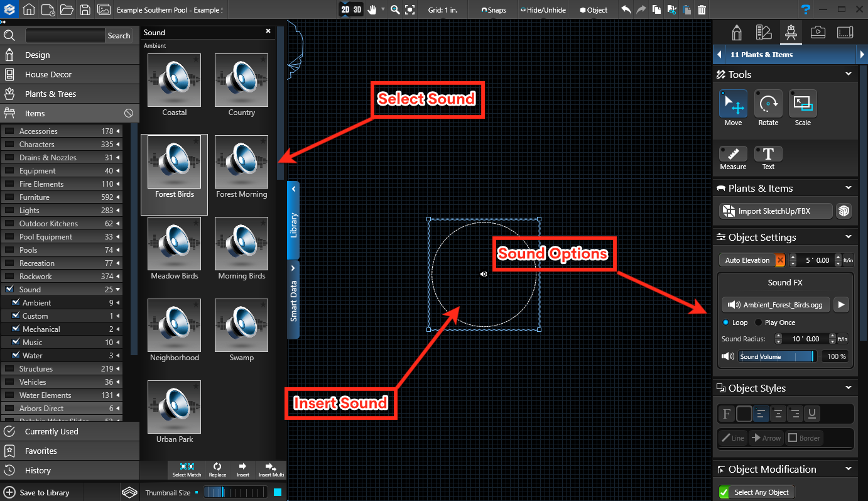The image size is (868, 501).
Task: Toggle the Custom sounds checkbox
Action: click(14, 316)
